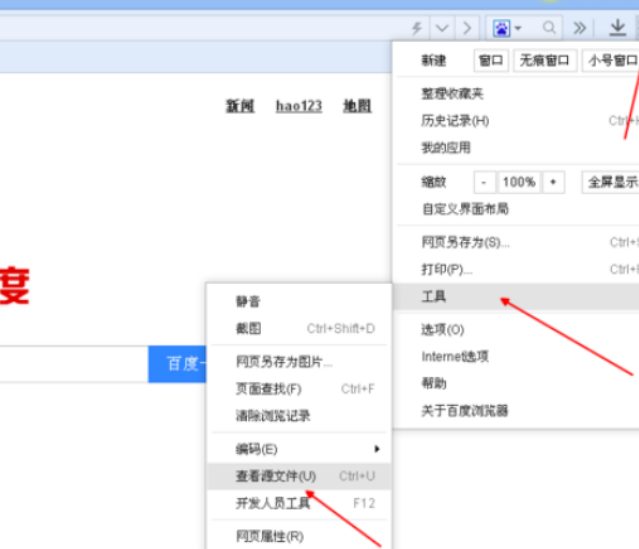Viewport: 639px width, 549px height.
Task: Click the lightning speed mode icon
Action: [x=416, y=28]
